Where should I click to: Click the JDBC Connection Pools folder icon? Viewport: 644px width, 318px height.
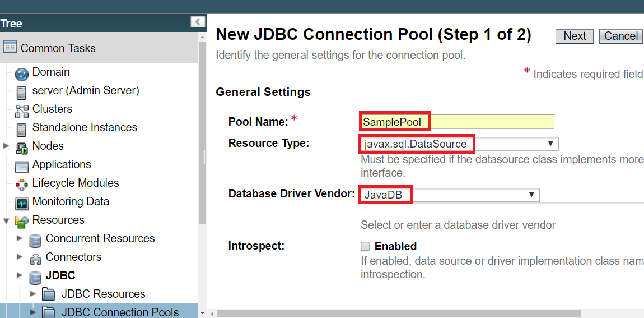tap(49, 313)
